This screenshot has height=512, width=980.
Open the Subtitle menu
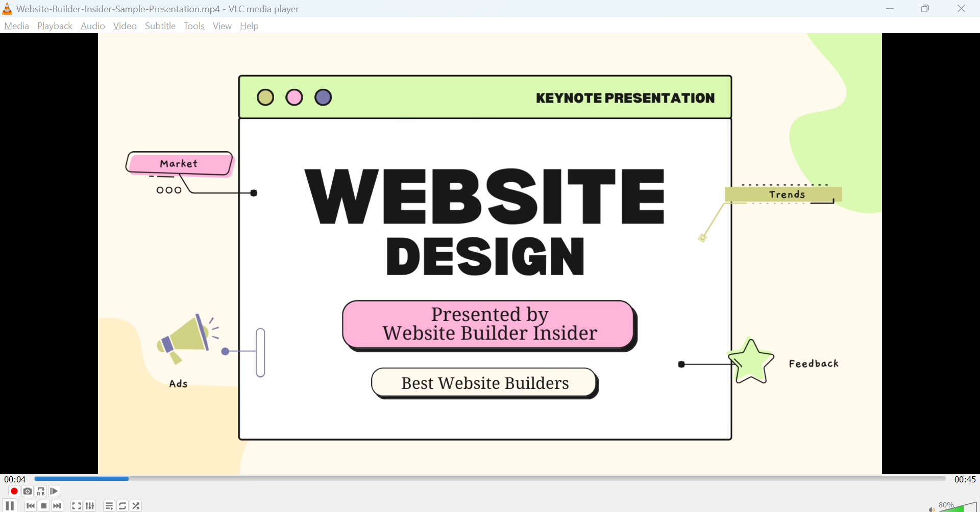tap(160, 26)
